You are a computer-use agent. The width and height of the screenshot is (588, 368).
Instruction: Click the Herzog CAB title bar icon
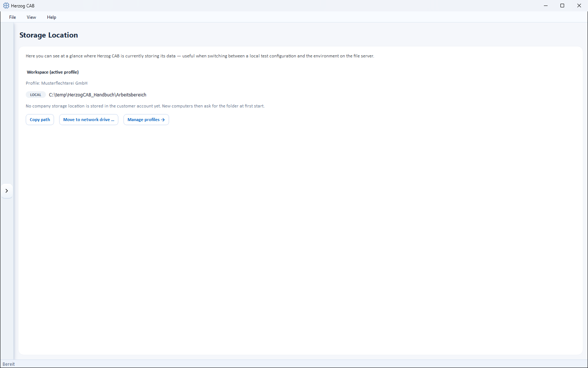[6, 6]
